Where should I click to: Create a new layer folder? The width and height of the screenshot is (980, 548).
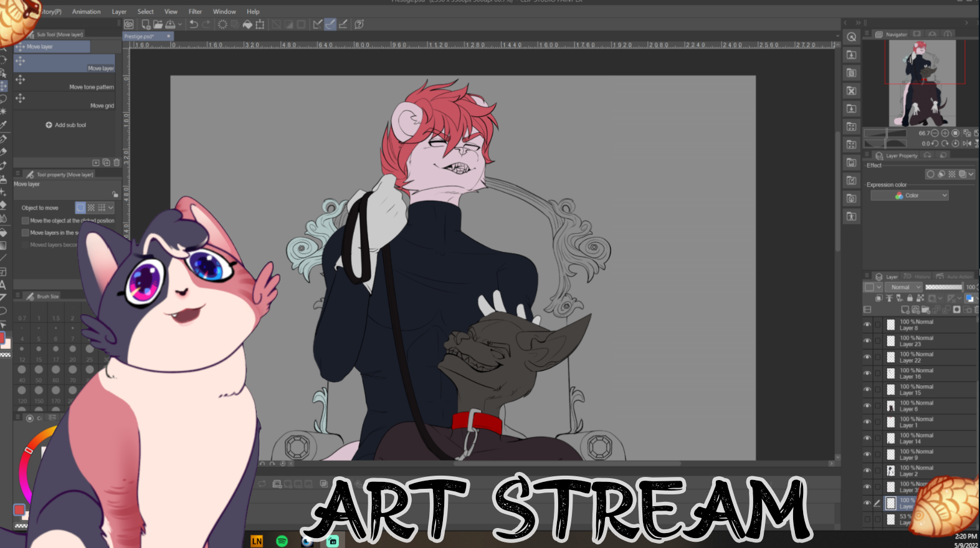click(x=926, y=309)
